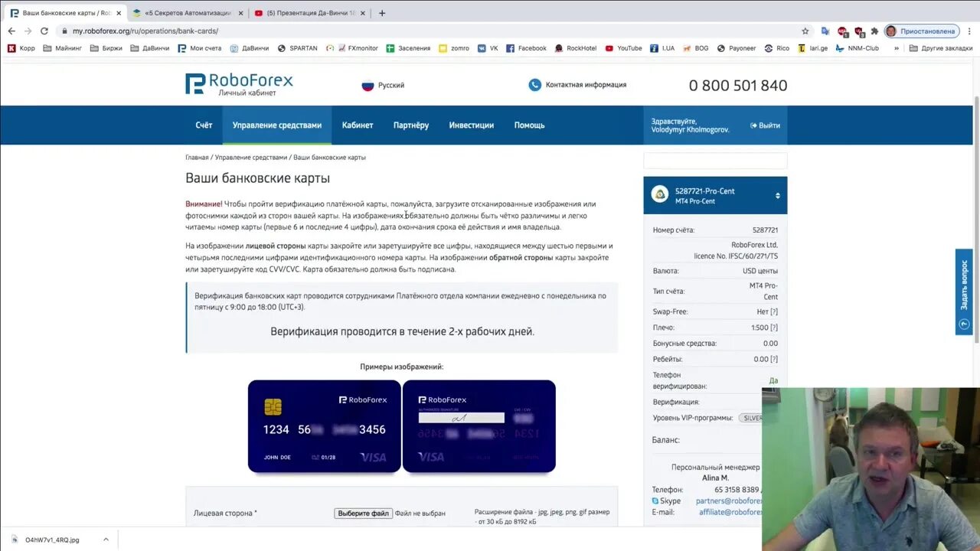Click the Выйти logout link

(x=766, y=126)
